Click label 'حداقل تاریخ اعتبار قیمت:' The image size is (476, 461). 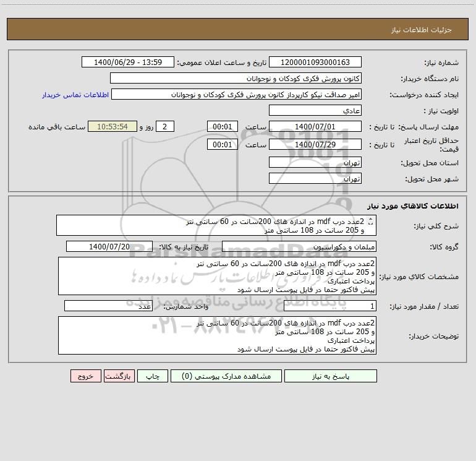pyautogui.click(x=431, y=145)
